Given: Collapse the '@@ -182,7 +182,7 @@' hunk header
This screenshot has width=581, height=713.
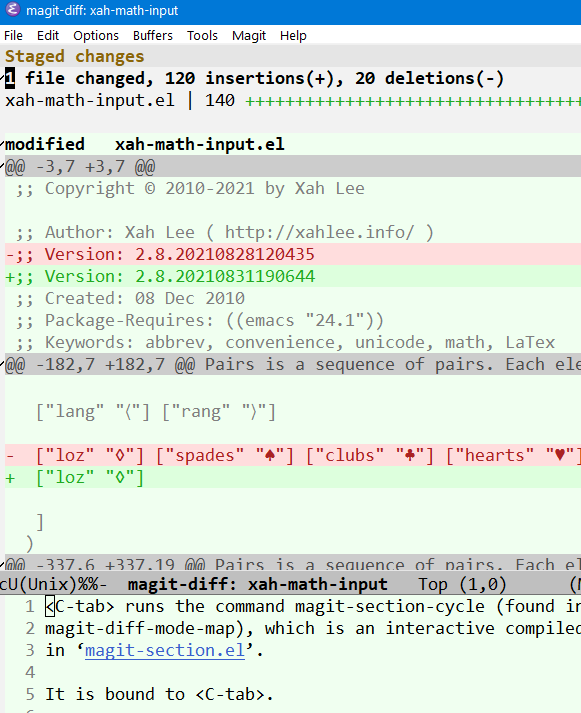Looking at the screenshot, I should click(293, 364).
